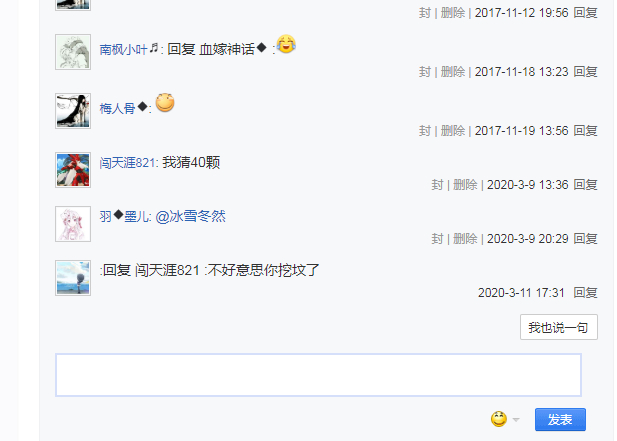This screenshot has width=617, height=441.
Task: Ban the 2017-11-19 13:56 commenter via 封
Action: click(425, 131)
